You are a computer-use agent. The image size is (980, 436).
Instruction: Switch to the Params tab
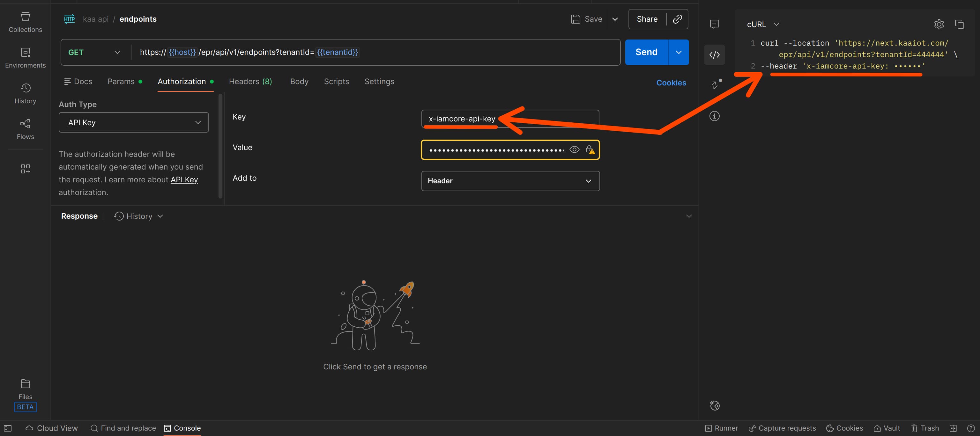click(121, 81)
